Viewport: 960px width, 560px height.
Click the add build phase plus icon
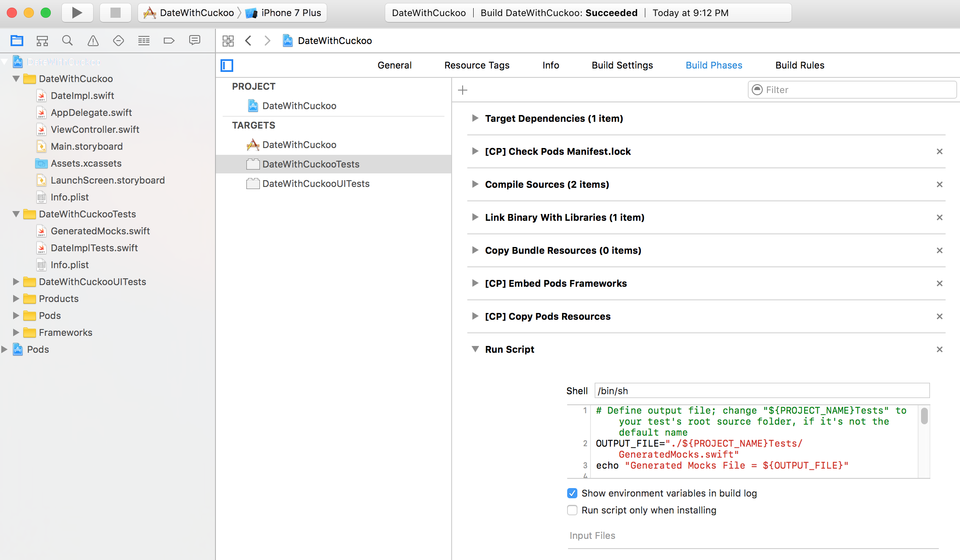point(463,90)
